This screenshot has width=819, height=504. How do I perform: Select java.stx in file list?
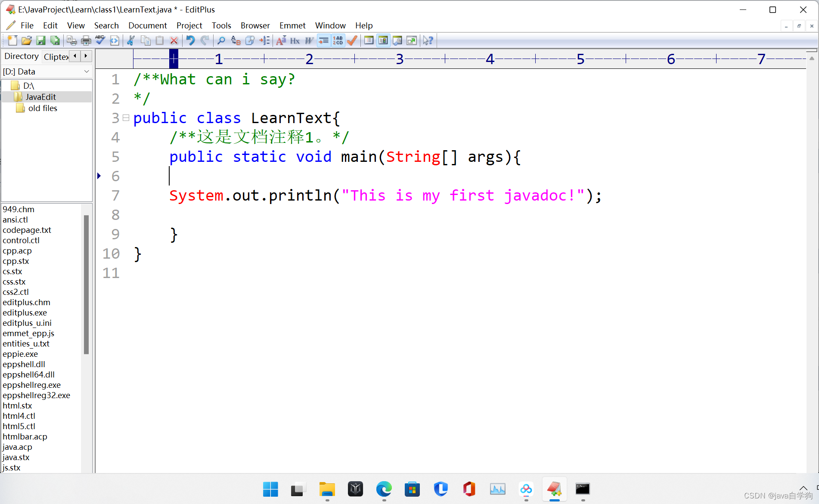[x=16, y=457]
